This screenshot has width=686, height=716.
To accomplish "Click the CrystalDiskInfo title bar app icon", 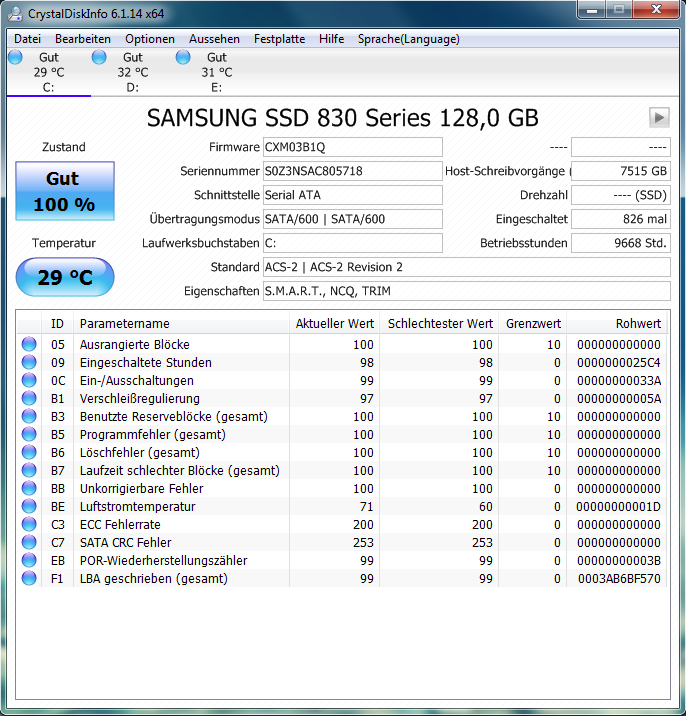I will pyautogui.click(x=15, y=13).
